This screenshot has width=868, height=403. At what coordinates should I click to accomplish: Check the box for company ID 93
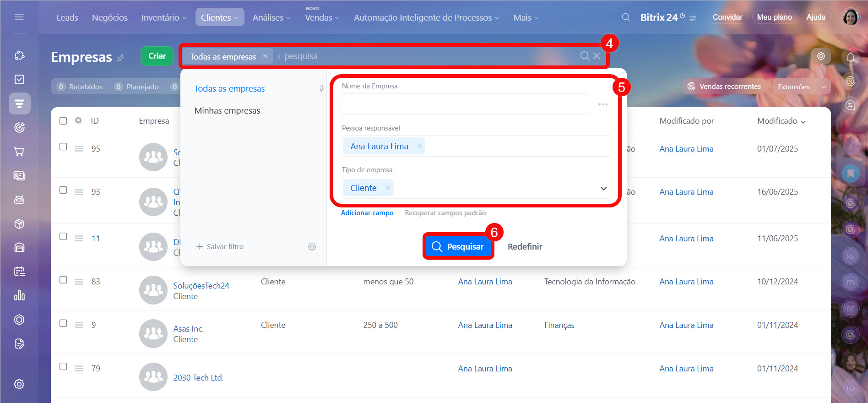click(x=63, y=190)
